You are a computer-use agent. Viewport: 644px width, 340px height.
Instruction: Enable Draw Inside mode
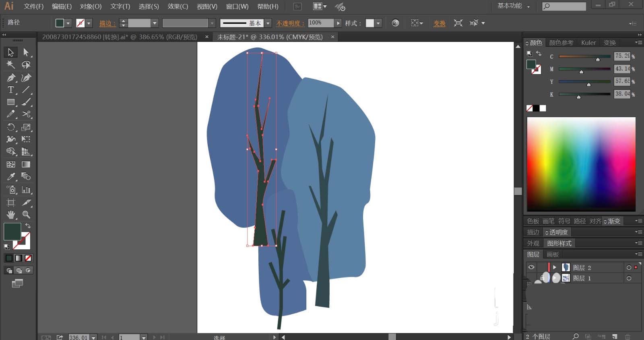(28, 270)
